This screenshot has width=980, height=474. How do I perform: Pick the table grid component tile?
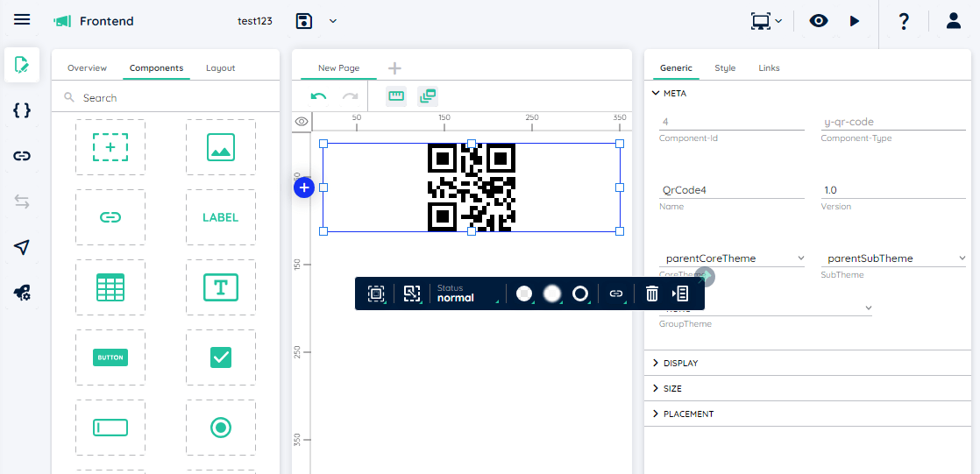click(x=110, y=287)
